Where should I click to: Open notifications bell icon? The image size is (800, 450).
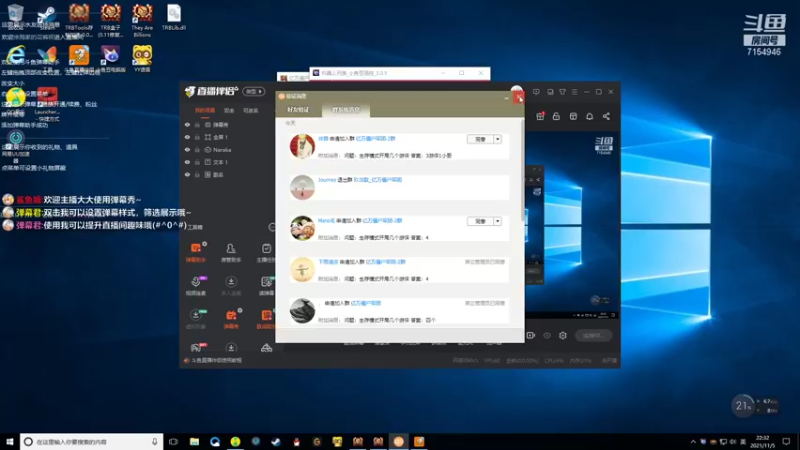pos(589,116)
